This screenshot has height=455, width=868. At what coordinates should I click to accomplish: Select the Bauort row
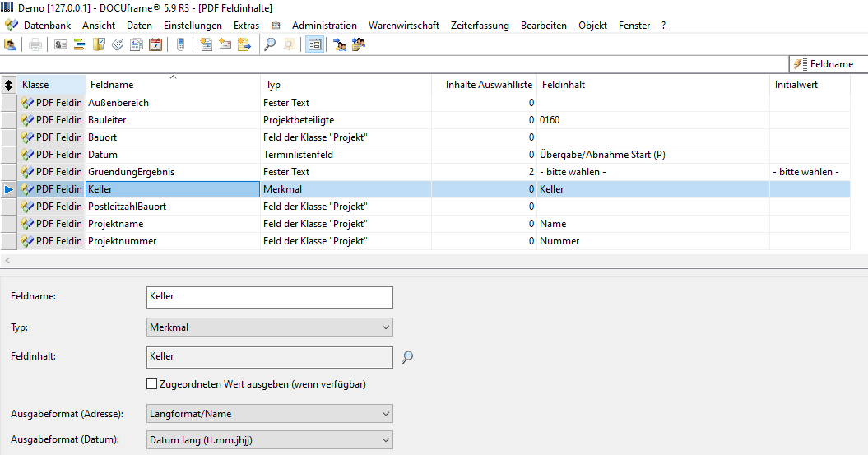[425, 137]
